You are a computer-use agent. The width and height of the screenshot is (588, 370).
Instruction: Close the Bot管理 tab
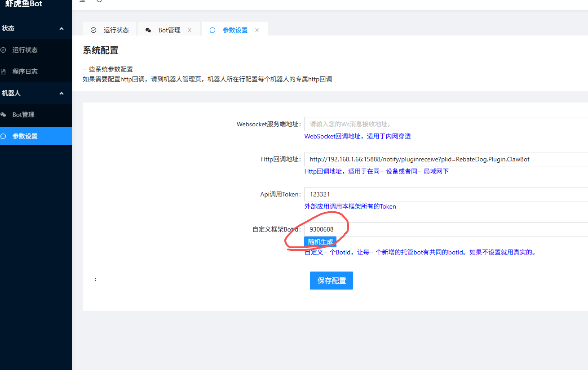pyautogui.click(x=190, y=30)
